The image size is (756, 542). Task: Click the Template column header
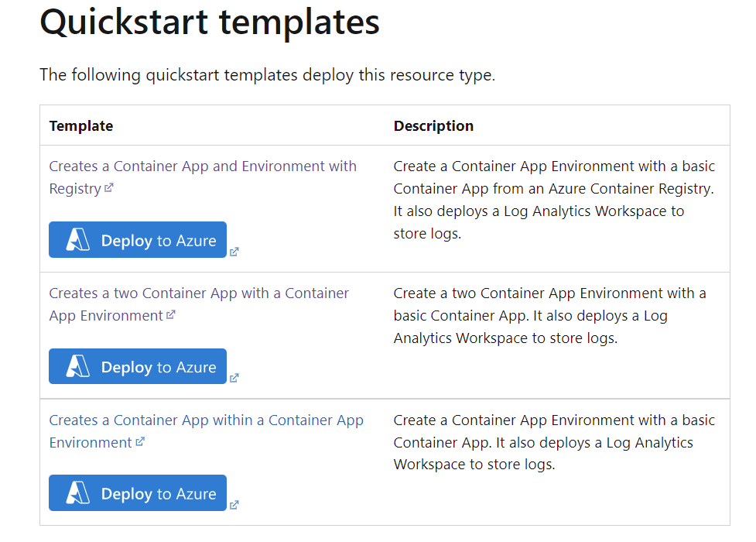80,125
